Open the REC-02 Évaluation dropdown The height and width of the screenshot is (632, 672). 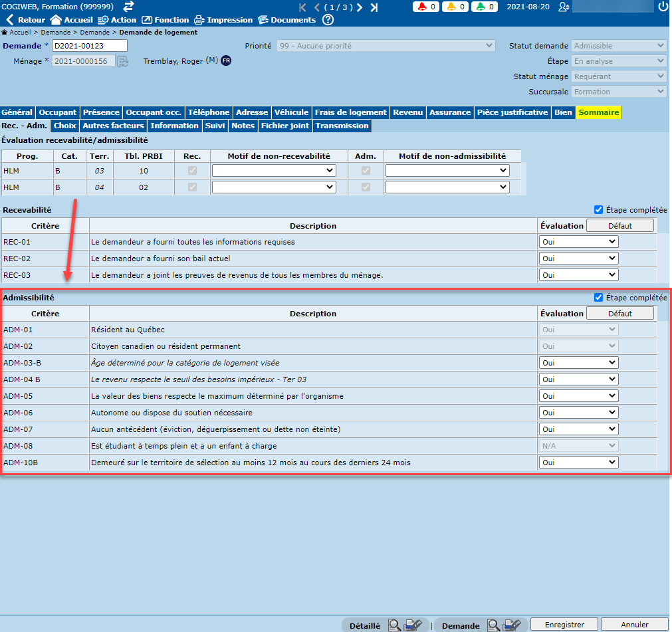click(x=578, y=259)
